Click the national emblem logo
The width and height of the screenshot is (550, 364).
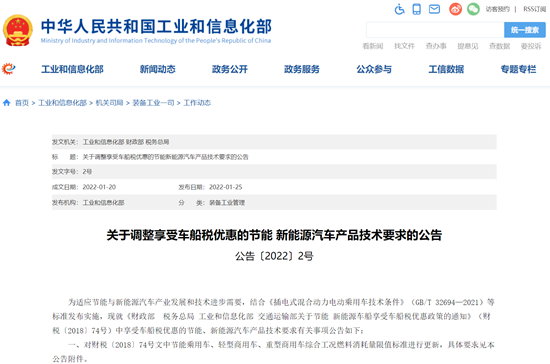click(18, 31)
